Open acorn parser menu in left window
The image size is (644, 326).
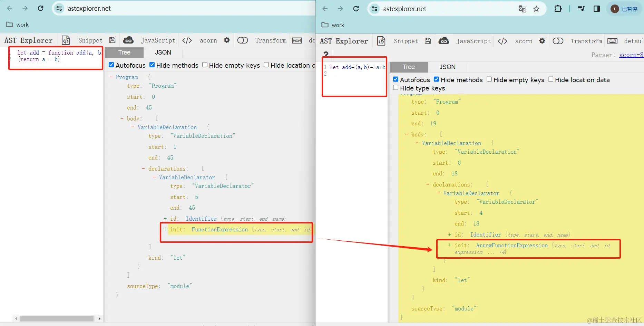(x=208, y=40)
